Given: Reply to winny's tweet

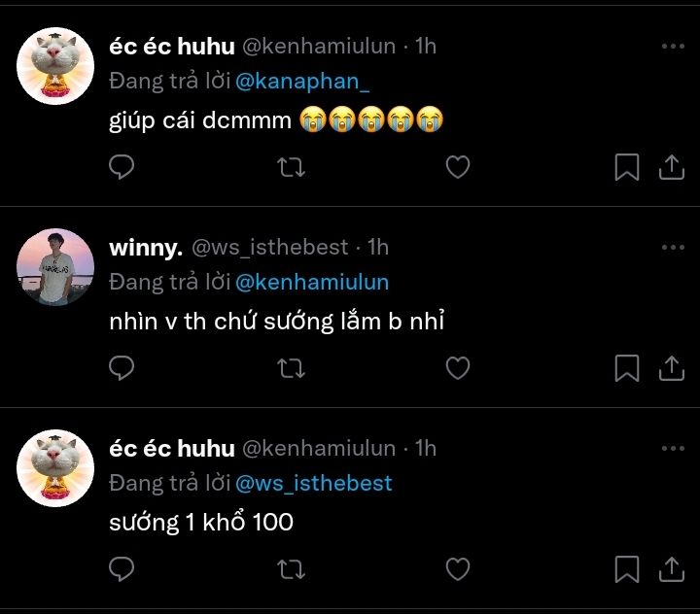Looking at the screenshot, I should point(122,368).
